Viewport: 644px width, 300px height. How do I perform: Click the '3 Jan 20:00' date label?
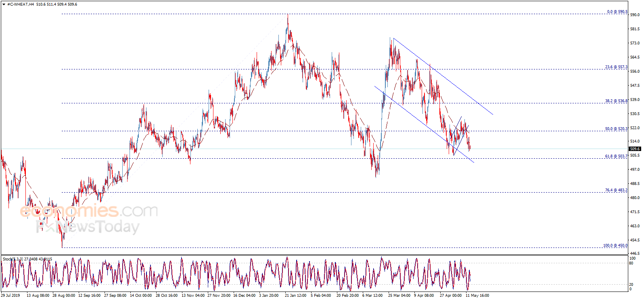tap(269, 296)
